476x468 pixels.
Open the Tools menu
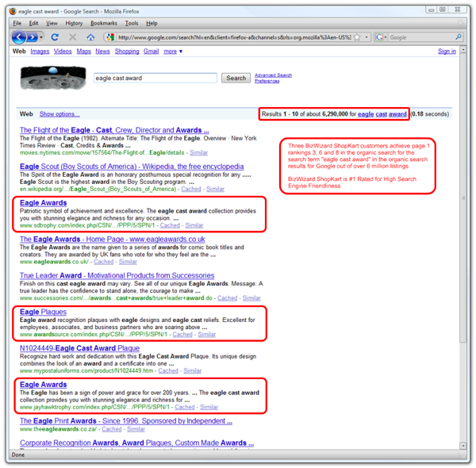(132, 23)
